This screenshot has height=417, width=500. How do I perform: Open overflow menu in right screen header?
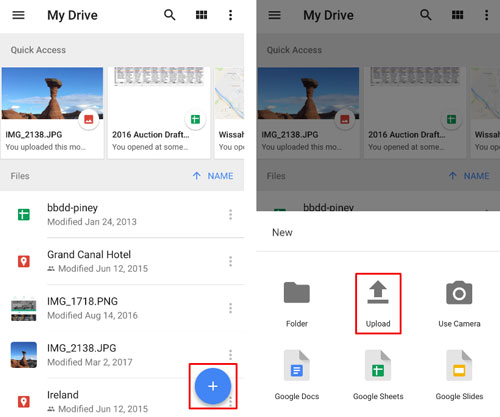[x=486, y=15]
